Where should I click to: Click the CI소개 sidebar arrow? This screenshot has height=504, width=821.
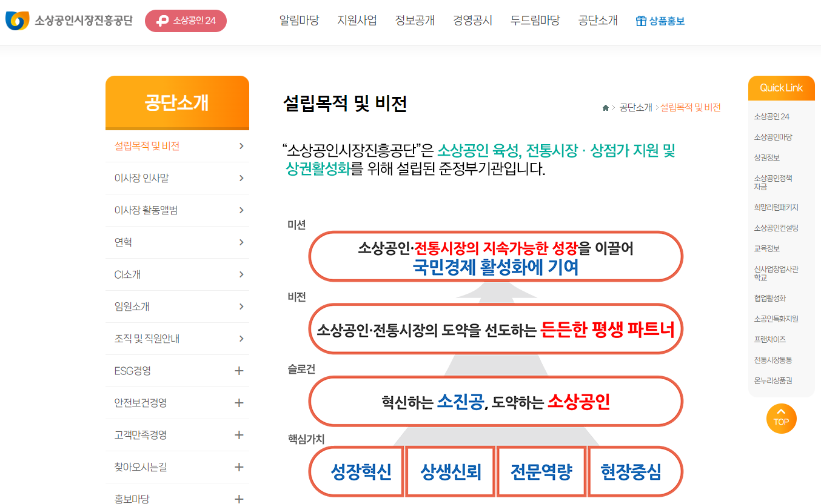(x=242, y=274)
